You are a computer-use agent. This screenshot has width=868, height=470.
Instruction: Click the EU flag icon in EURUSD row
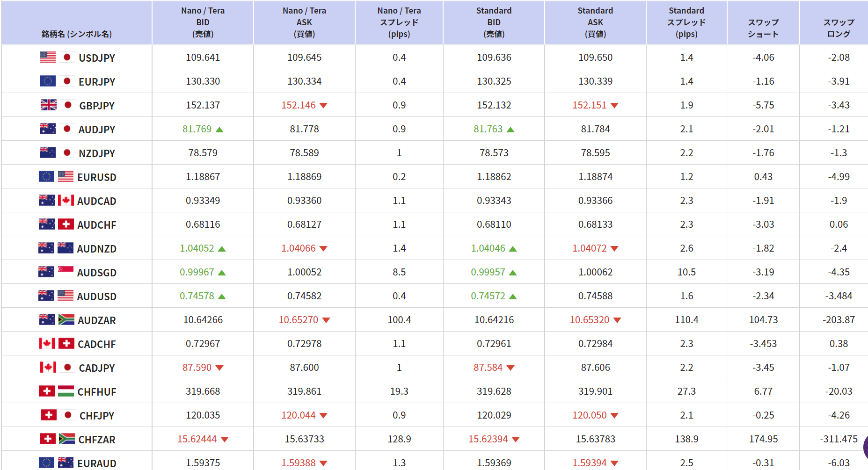click(x=46, y=177)
